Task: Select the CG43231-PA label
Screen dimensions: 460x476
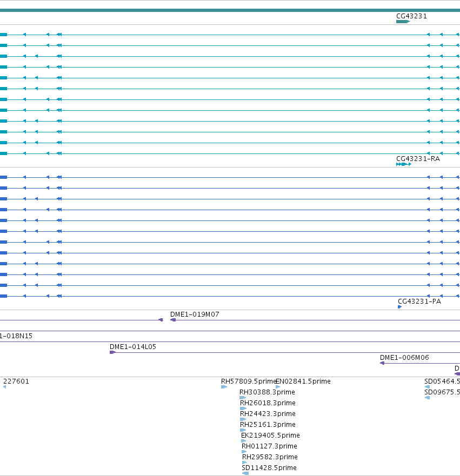Action: (419, 301)
